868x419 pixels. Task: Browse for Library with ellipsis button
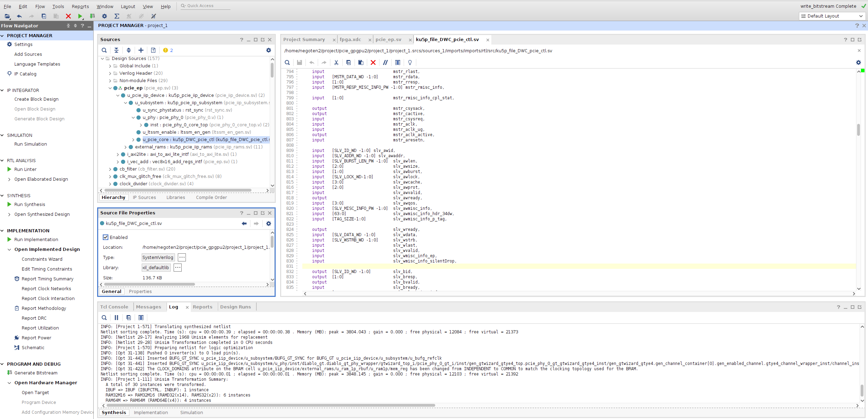pos(178,268)
